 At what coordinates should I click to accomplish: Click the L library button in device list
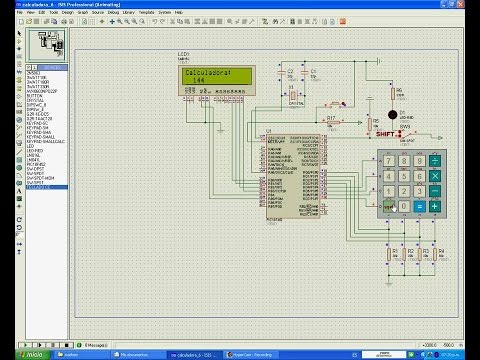pyautogui.click(x=34, y=68)
